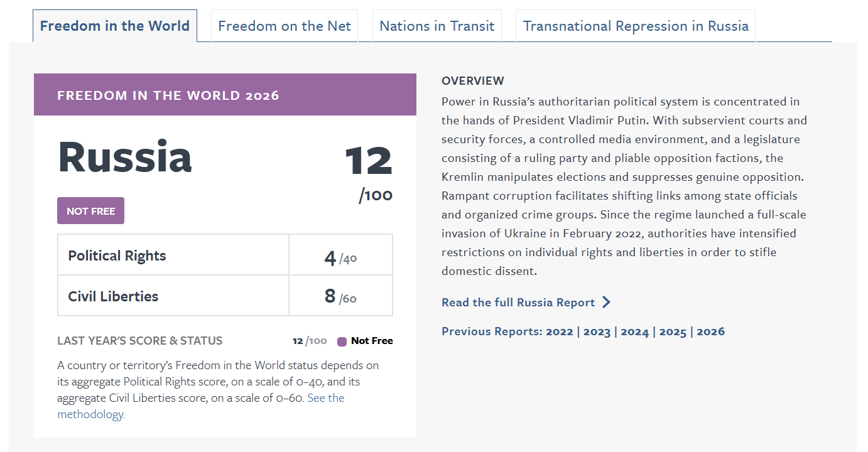Open the 2025 previous report
868x452 pixels.
point(673,331)
